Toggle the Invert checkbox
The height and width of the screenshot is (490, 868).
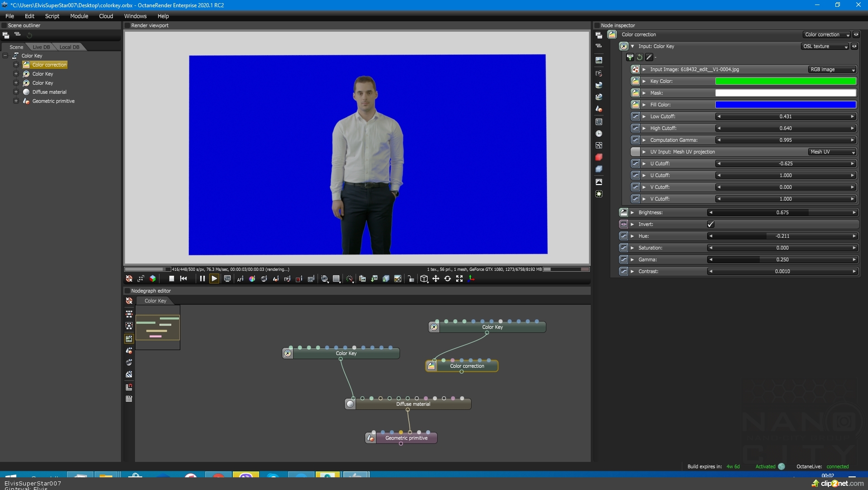(711, 224)
